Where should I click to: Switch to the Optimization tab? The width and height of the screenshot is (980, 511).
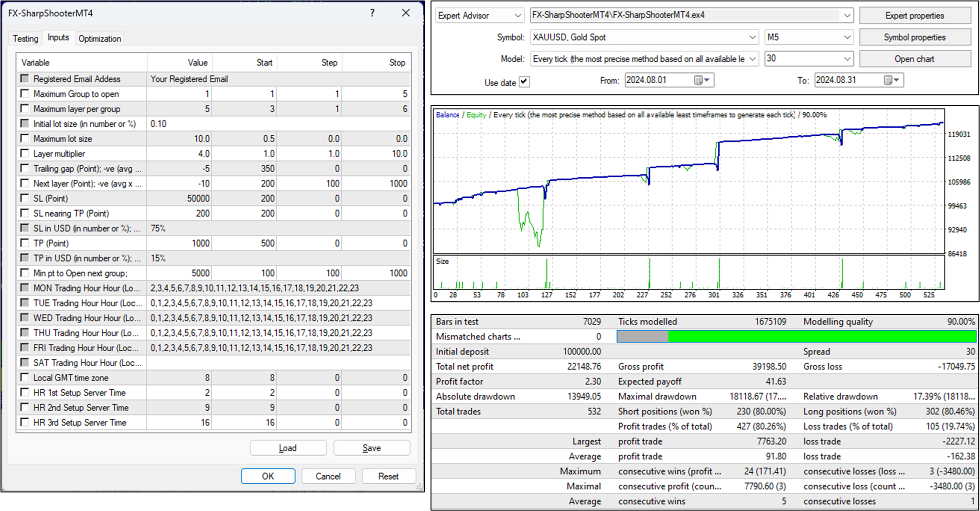click(99, 39)
